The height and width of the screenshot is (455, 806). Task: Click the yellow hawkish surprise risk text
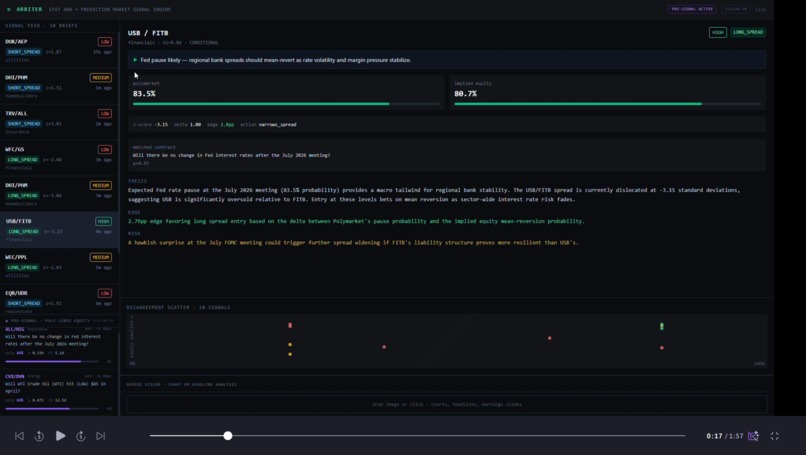point(353,243)
